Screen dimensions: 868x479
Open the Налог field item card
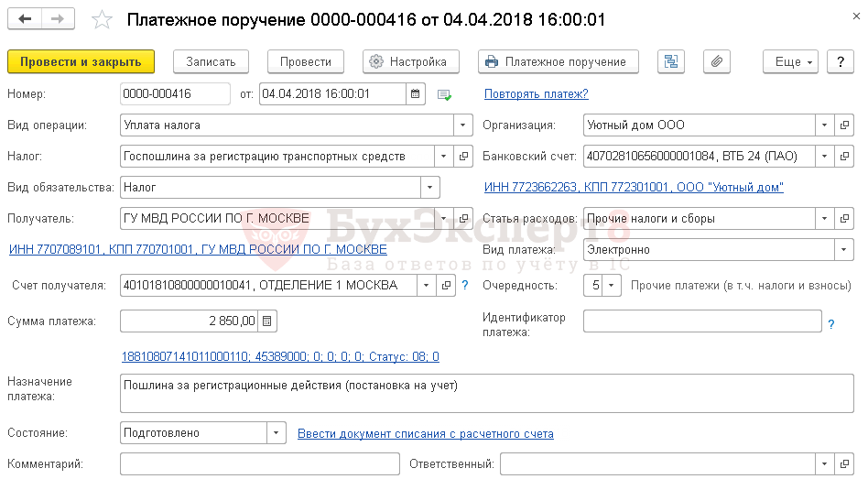coord(463,157)
